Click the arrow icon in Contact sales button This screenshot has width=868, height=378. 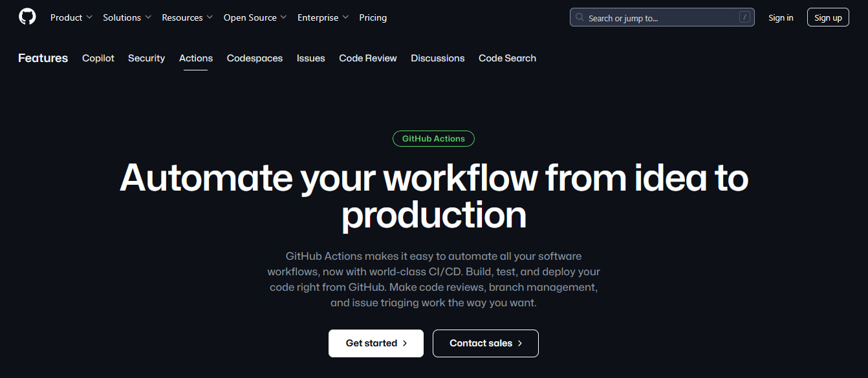click(x=521, y=343)
